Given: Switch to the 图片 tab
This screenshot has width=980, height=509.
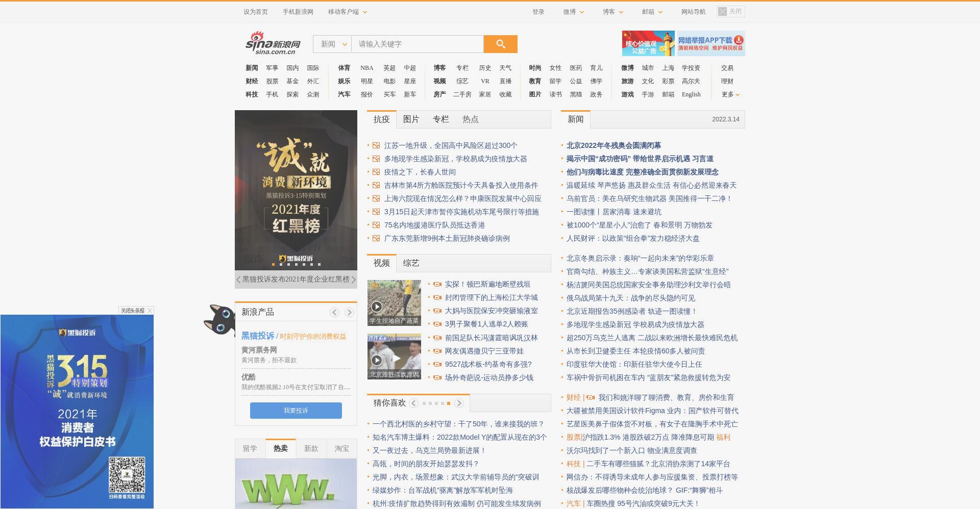Looking at the screenshot, I should [x=411, y=119].
